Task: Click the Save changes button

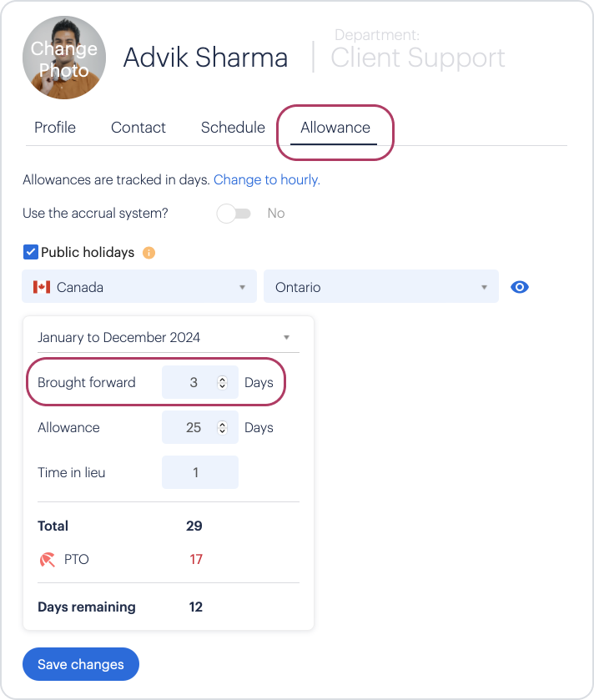Action: (x=81, y=664)
